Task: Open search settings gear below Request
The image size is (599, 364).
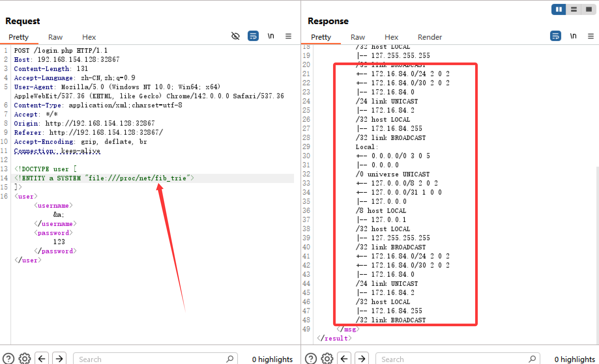Action: [25, 358]
